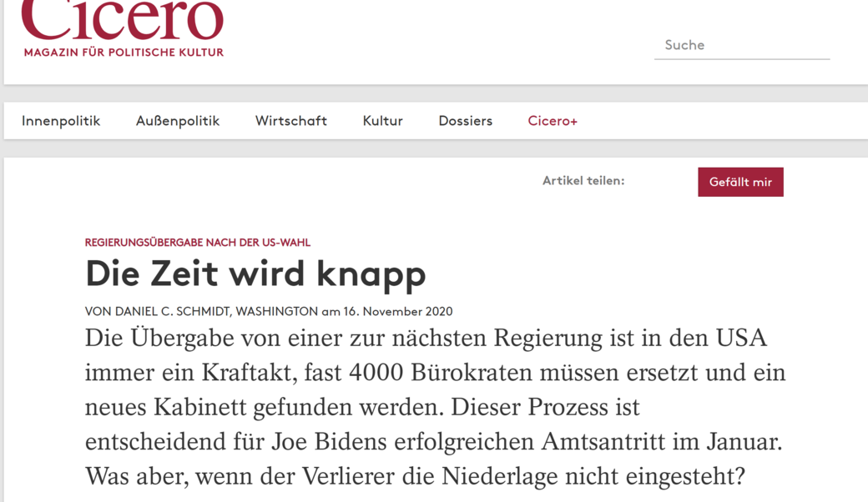Click 'Washington' in the author byline

(x=277, y=312)
